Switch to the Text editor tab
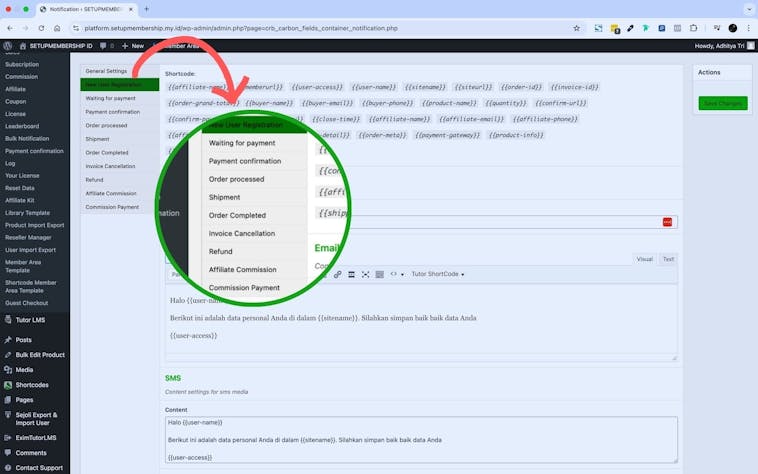Image resolution: width=758 pixels, height=474 pixels. [x=668, y=259]
